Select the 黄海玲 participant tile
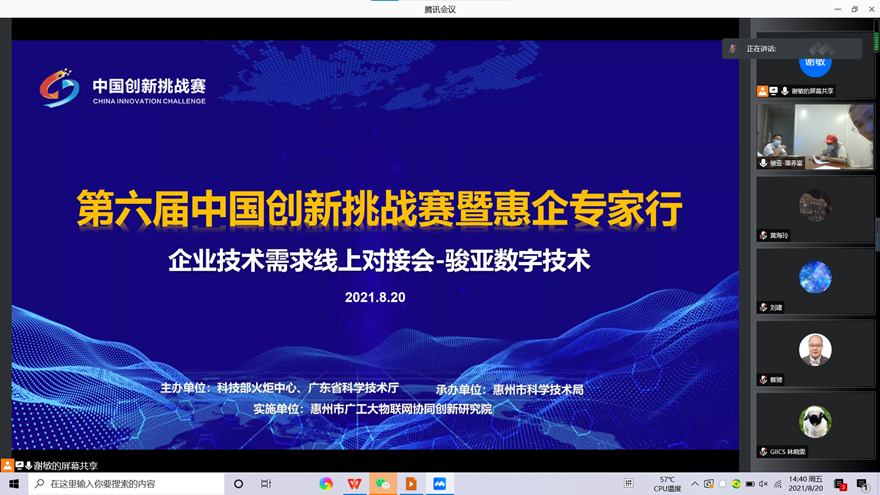 click(815, 209)
